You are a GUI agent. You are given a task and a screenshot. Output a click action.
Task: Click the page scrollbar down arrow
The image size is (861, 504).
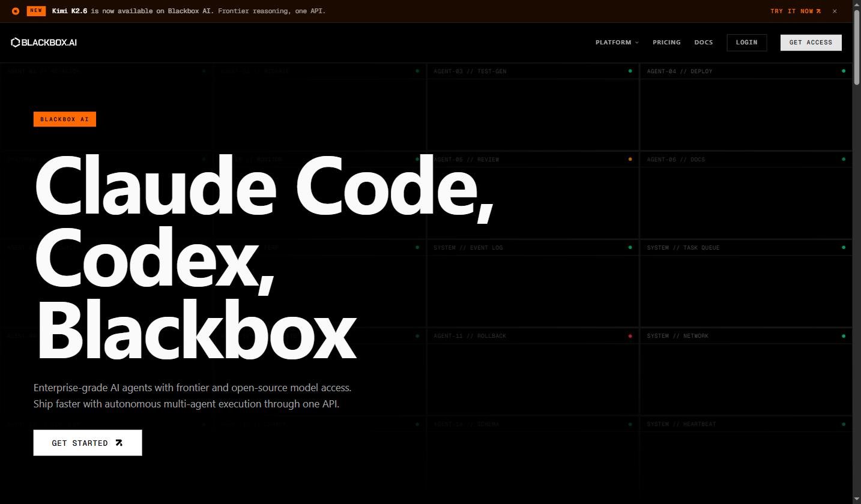coord(857,499)
